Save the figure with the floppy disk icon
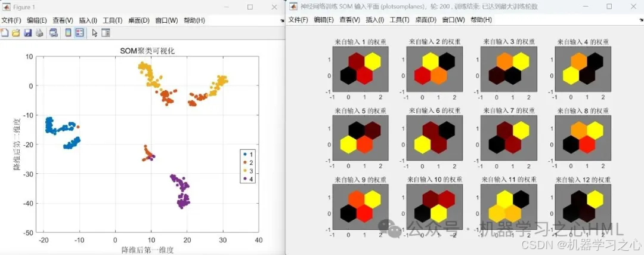Image resolution: width=644 pixels, height=255 pixels. (x=27, y=33)
